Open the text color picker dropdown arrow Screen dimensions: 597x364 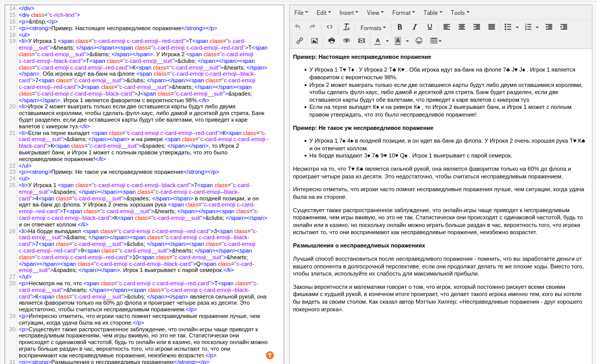(387, 41)
